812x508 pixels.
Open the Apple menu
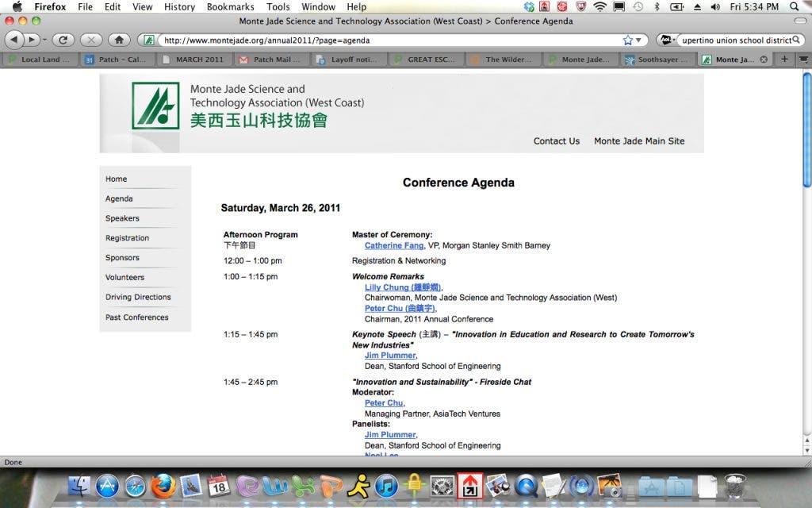(17, 6)
